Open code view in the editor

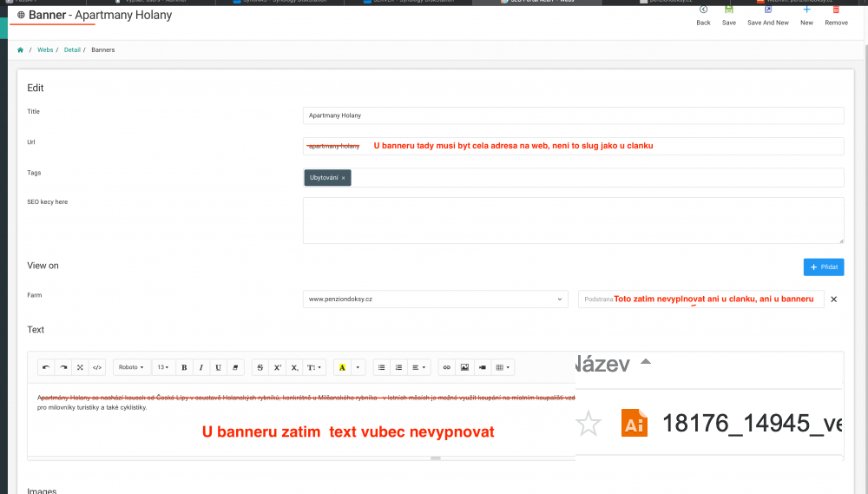tap(97, 367)
